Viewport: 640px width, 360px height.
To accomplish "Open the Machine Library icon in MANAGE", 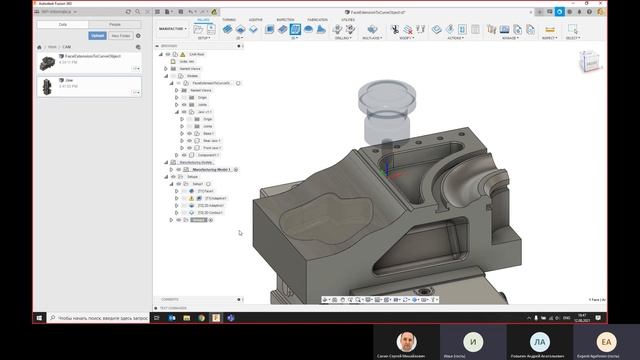I will pyautogui.click(x=504, y=29).
